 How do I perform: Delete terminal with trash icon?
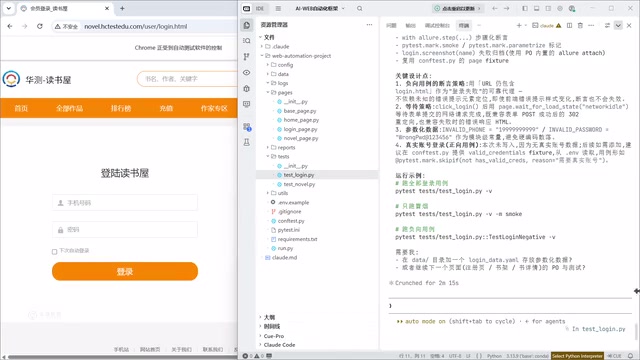click(580, 25)
